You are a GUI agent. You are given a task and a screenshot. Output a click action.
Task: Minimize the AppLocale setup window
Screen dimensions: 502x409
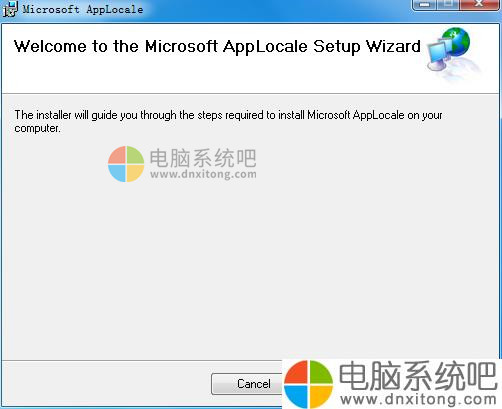pyautogui.click(x=424, y=5)
